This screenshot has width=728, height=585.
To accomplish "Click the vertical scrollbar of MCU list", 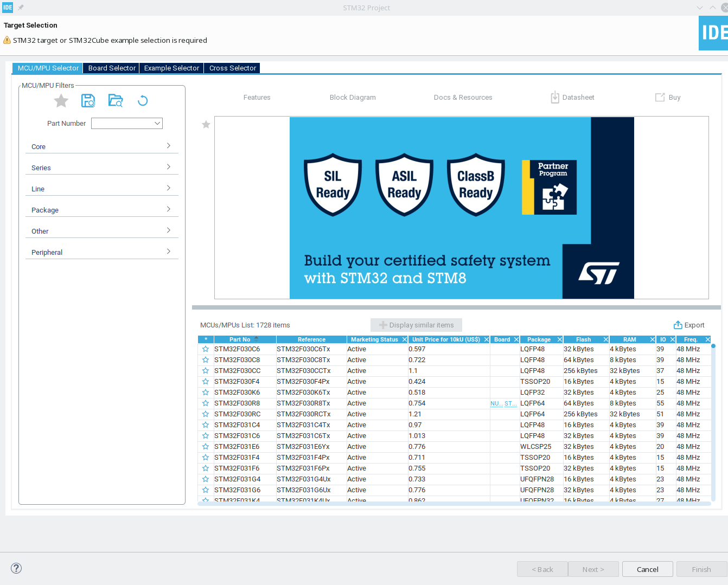I will coord(713,422).
